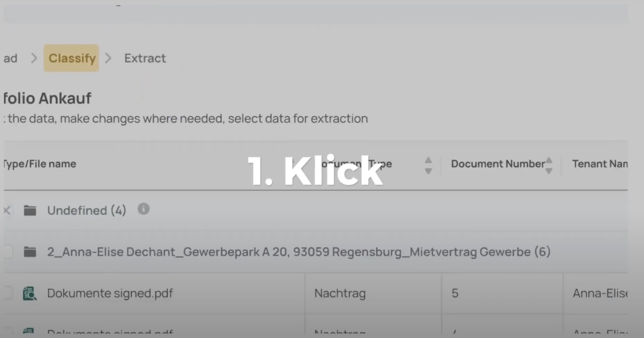644x338 pixels.
Task: Click the Document Number cell showing 5
Action: [455, 293]
